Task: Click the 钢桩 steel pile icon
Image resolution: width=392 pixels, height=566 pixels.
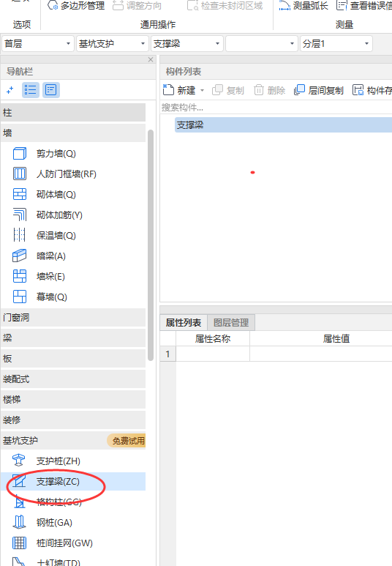Action: click(19, 522)
